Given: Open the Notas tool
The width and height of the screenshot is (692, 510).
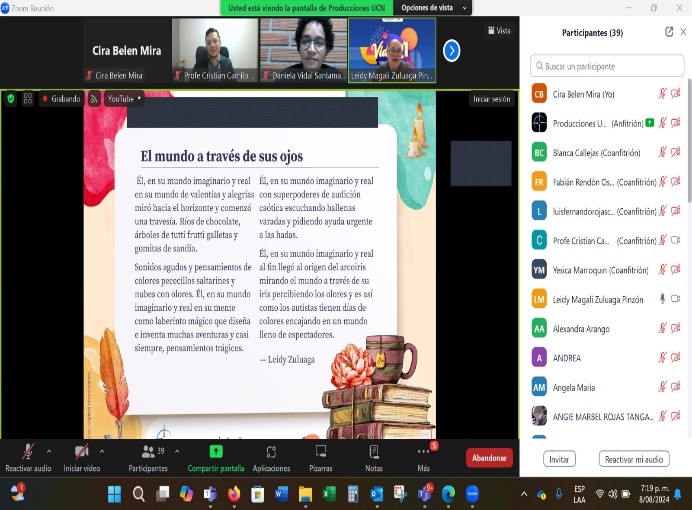Looking at the screenshot, I should pos(374,452).
